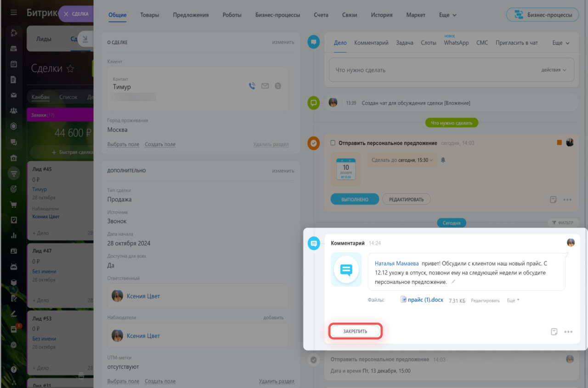Switch to the Товары tab

(150, 15)
